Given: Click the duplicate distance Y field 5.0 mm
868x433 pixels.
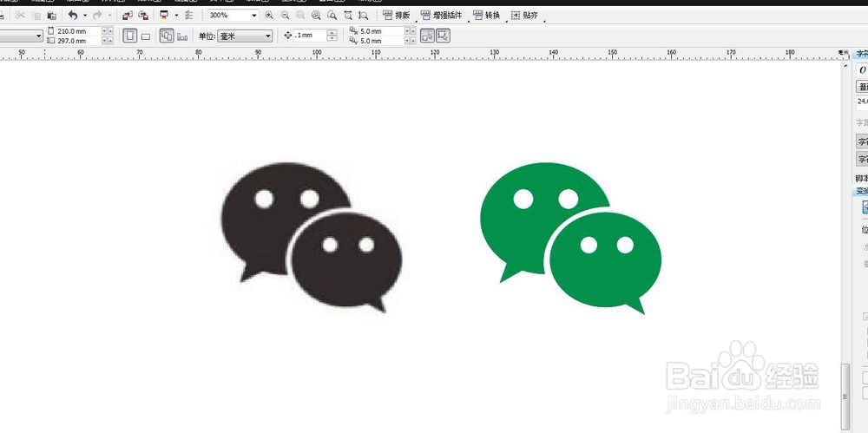Looking at the screenshot, I should tap(382, 41).
